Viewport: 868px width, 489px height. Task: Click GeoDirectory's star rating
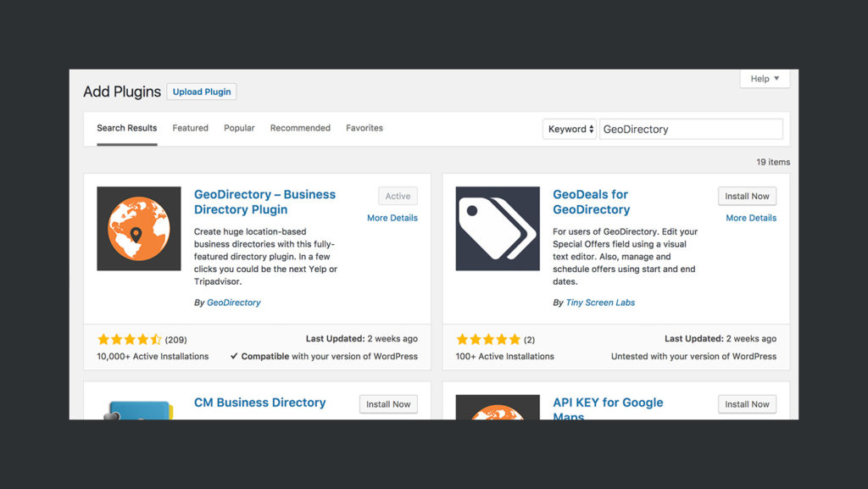127,338
